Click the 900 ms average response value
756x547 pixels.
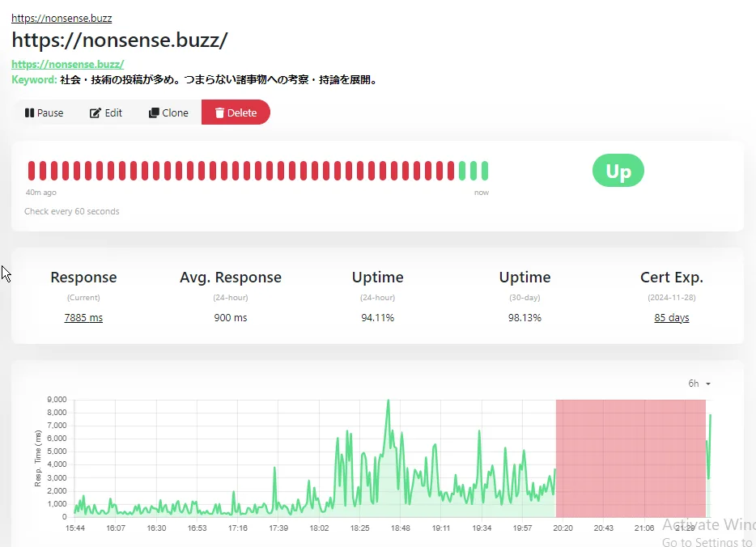coord(230,318)
